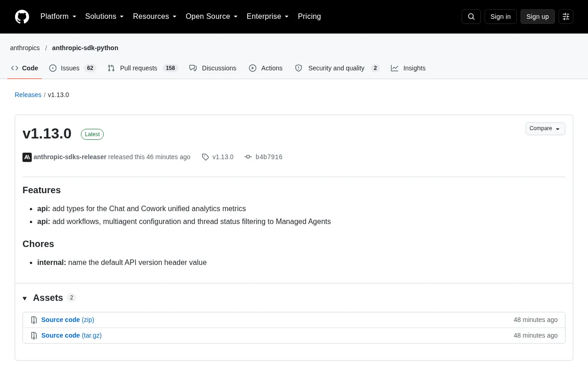The width and height of the screenshot is (588, 368).
Task: Open the Resources dropdown
Action: click(155, 17)
